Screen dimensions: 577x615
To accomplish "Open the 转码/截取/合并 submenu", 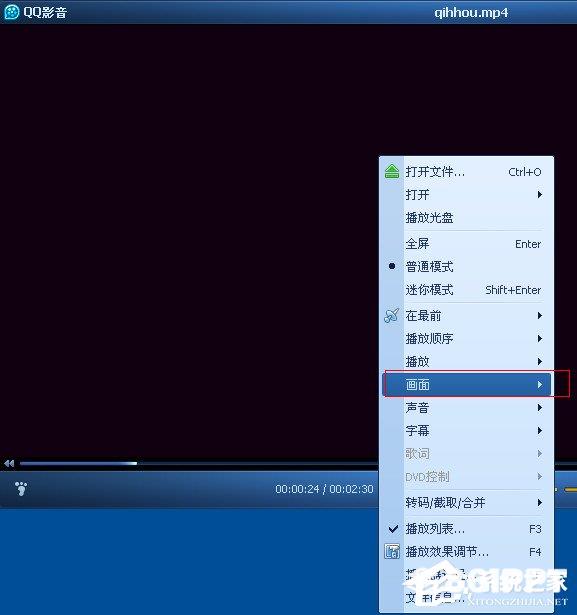I will pos(466,502).
